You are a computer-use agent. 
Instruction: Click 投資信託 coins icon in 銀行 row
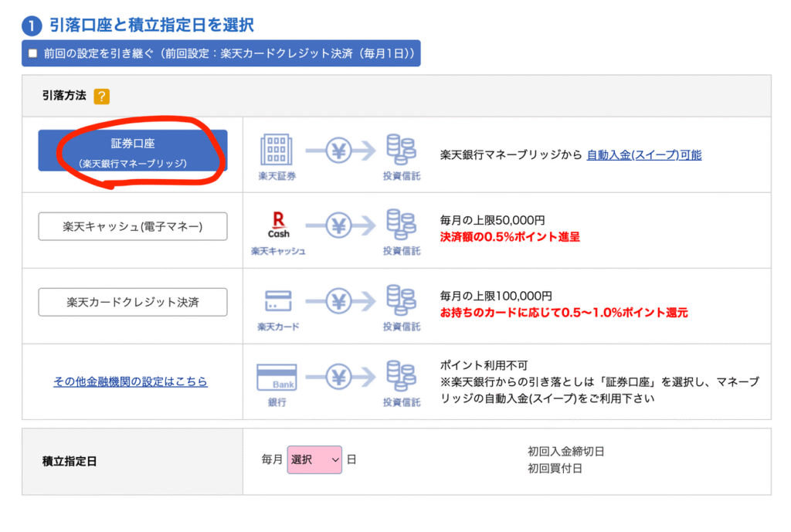401,376
